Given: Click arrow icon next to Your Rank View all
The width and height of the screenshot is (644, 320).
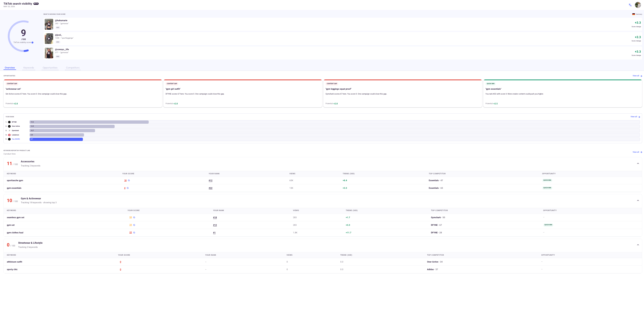Looking at the screenshot, I should pyautogui.click(x=639, y=117).
